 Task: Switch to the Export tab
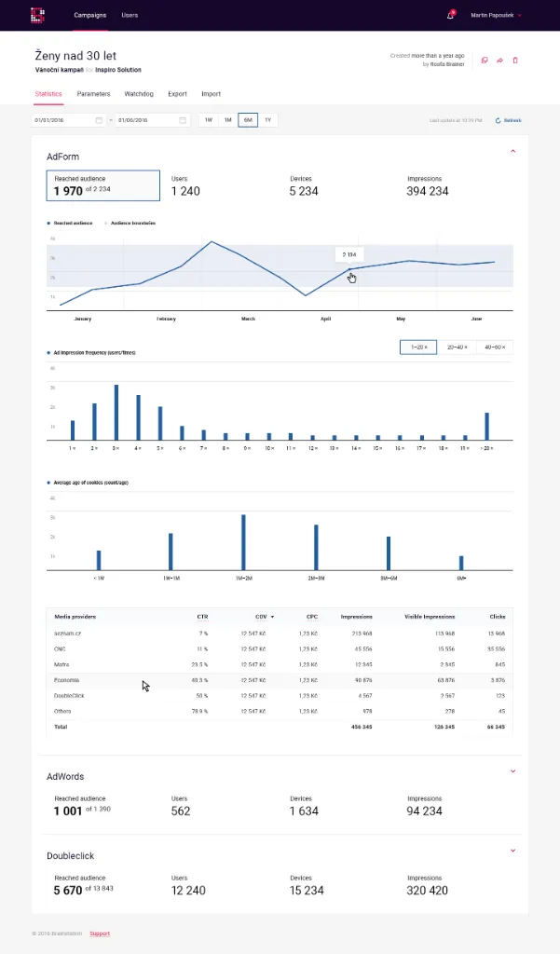coord(177,94)
